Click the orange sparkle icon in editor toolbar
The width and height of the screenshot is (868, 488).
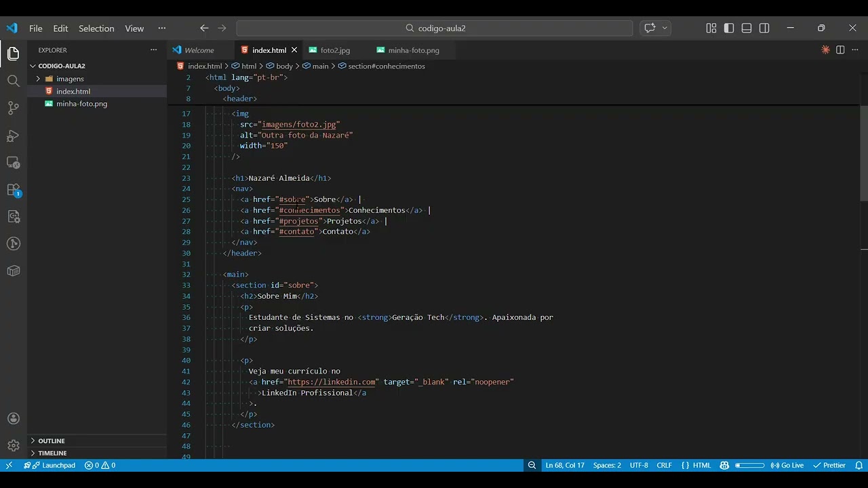pos(825,49)
